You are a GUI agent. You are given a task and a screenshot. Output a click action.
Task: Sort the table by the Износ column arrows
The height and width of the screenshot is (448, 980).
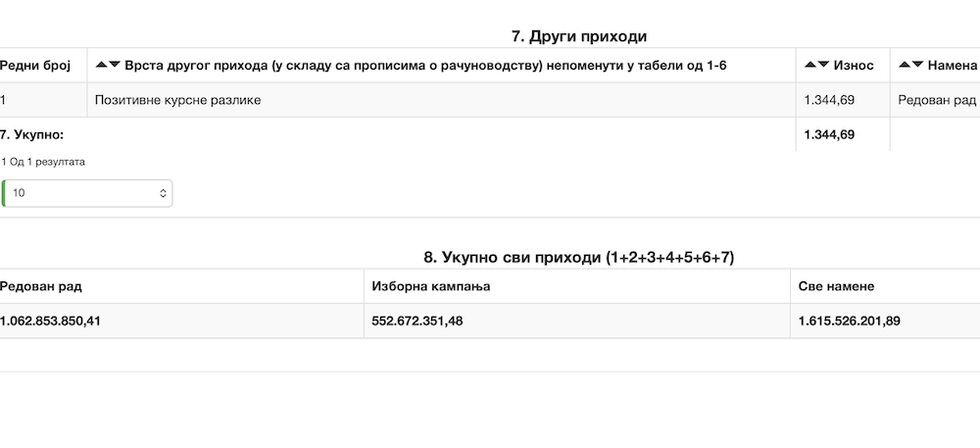(x=815, y=65)
